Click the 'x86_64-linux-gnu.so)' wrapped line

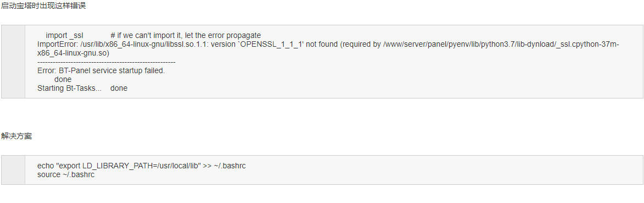(73, 53)
